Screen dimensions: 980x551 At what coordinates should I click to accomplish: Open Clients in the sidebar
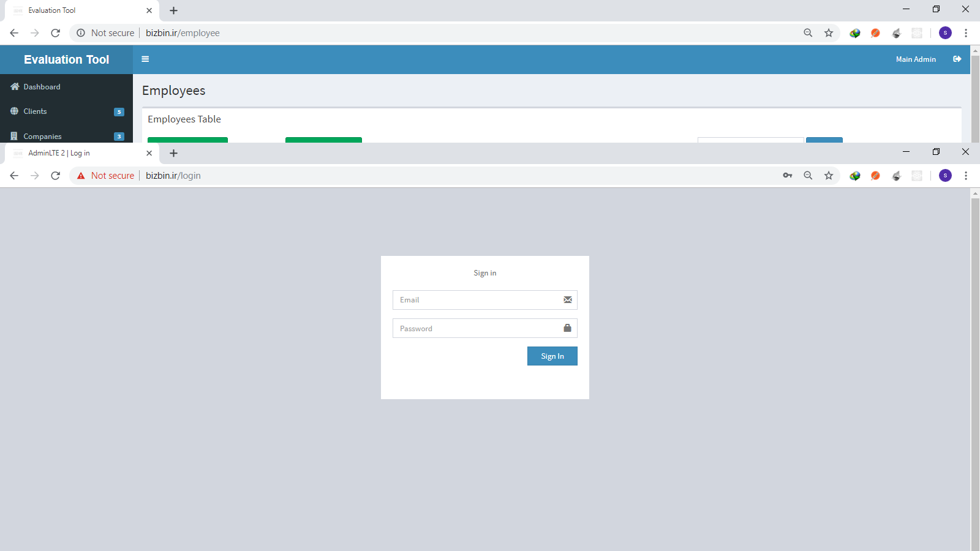point(66,111)
